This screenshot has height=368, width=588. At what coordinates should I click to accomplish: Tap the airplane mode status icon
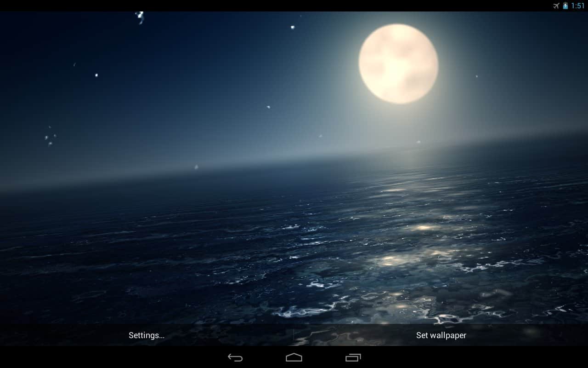pos(556,6)
